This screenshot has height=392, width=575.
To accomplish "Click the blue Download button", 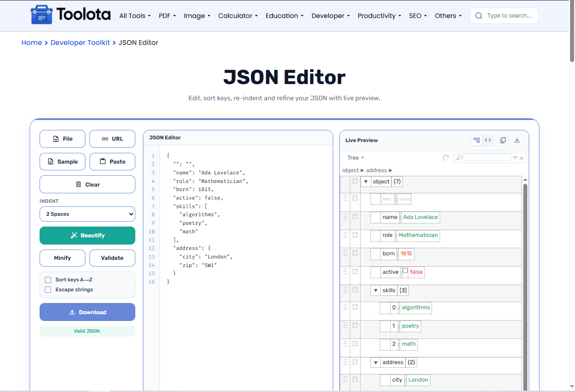I will pyautogui.click(x=87, y=312).
